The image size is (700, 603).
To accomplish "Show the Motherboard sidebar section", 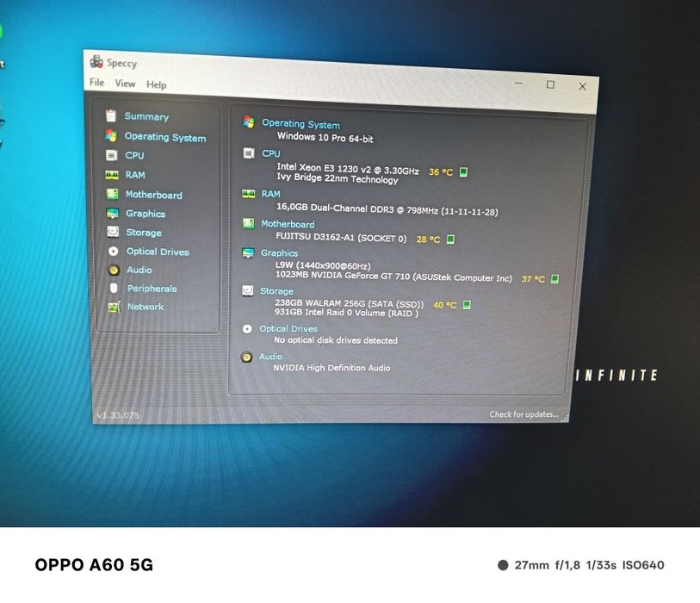I will pos(154,195).
